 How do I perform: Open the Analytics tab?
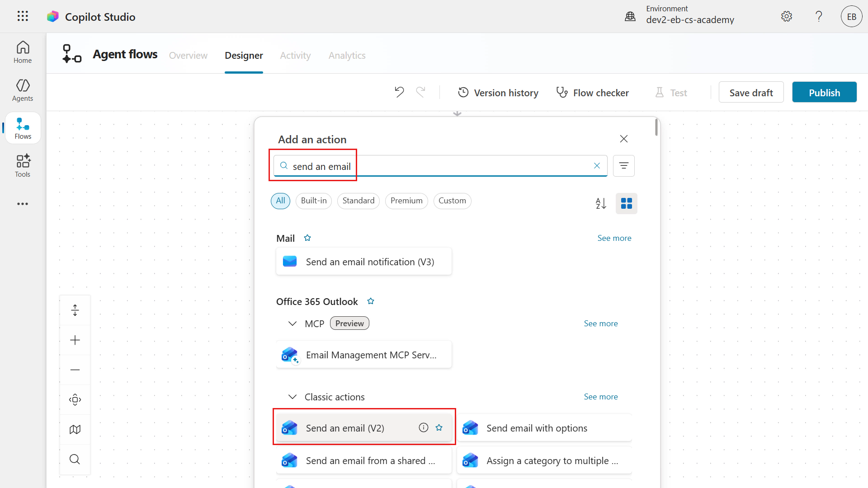(x=347, y=55)
